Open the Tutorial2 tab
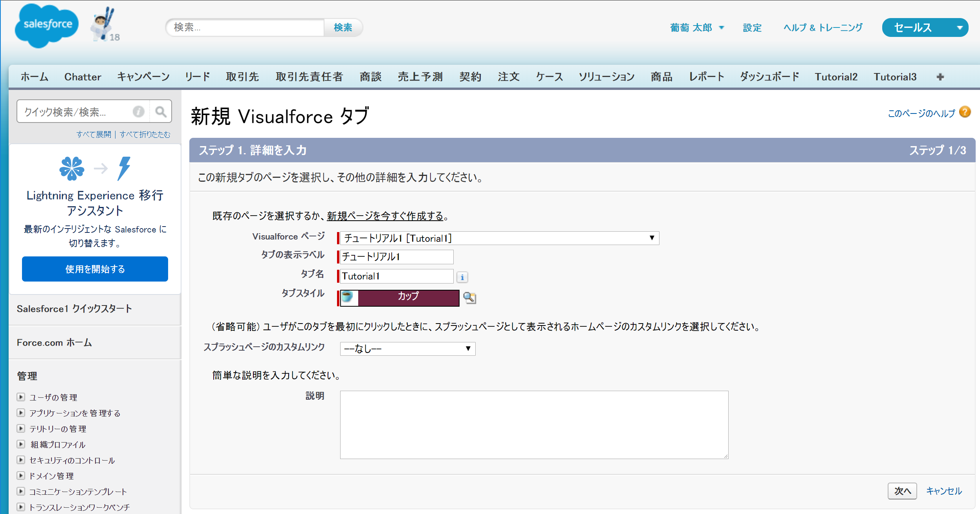 pos(836,77)
